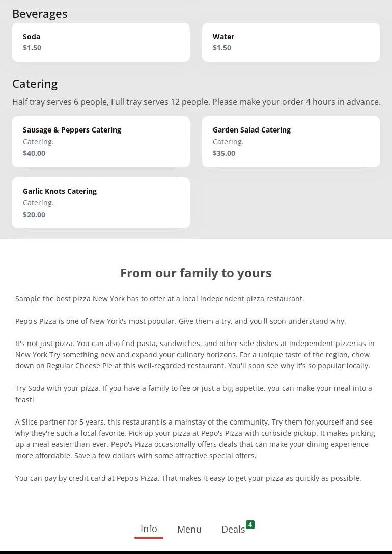Click the $35.00 Garden Salad price
Image resolution: width=392 pixels, height=554 pixels.
pos(224,153)
